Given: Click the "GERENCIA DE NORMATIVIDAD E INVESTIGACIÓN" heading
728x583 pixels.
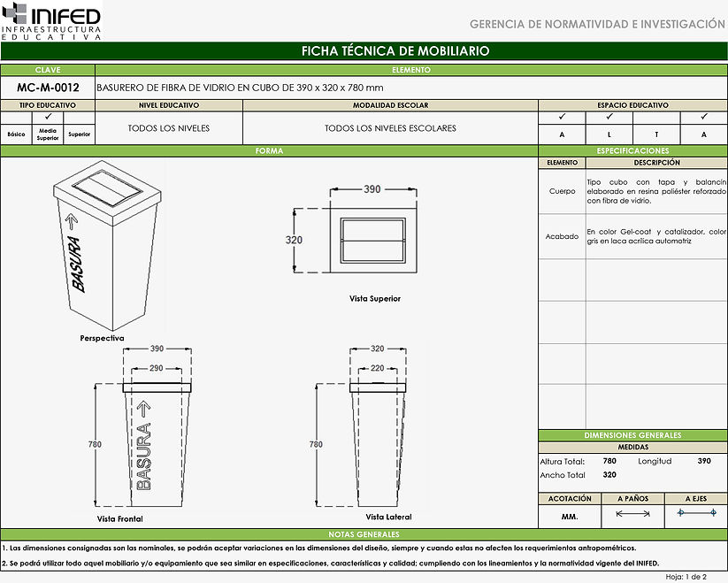Looking at the screenshot, I should [597, 24].
